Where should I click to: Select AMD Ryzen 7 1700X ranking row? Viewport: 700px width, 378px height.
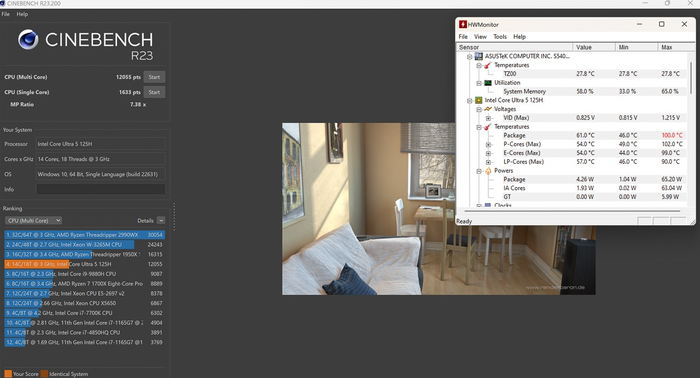click(84, 284)
